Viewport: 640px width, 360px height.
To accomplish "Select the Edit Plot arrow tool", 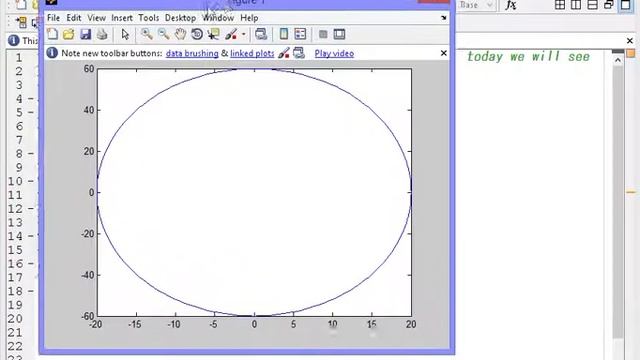I will 125,34.
